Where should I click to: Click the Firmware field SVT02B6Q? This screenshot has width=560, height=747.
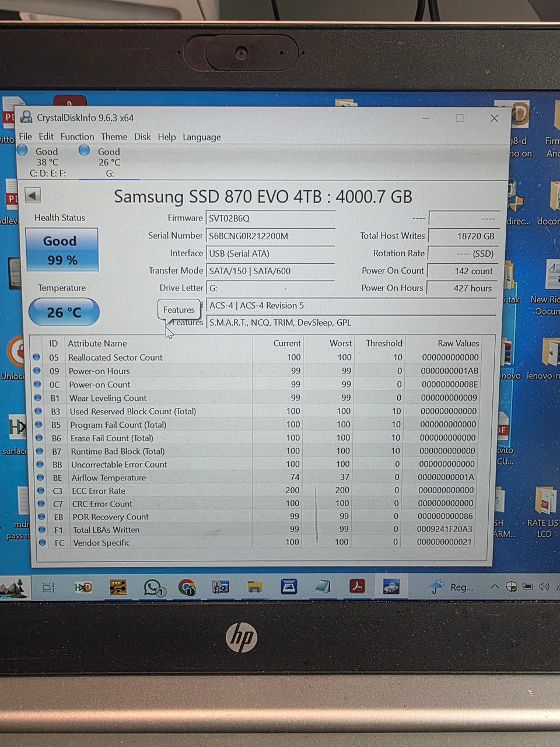[x=270, y=218]
